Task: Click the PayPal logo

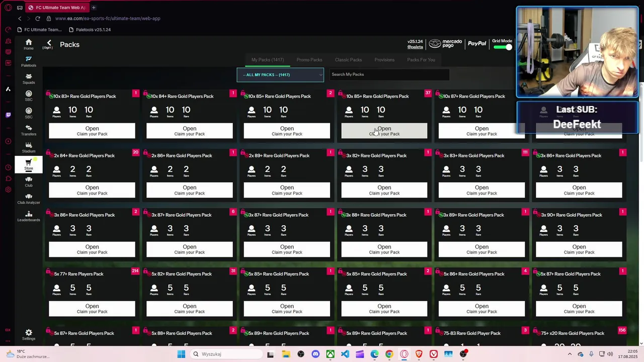Action: pos(477,44)
